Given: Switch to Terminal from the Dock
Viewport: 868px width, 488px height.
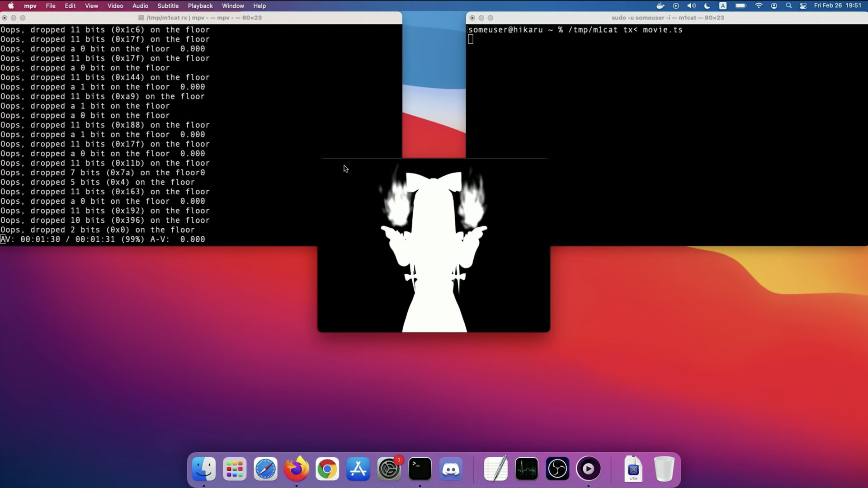Looking at the screenshot, I should point(420,469).
